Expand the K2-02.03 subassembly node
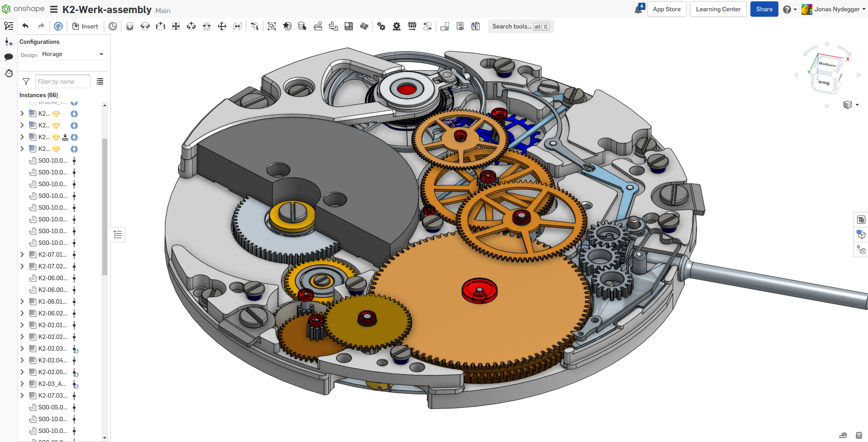 22,348
